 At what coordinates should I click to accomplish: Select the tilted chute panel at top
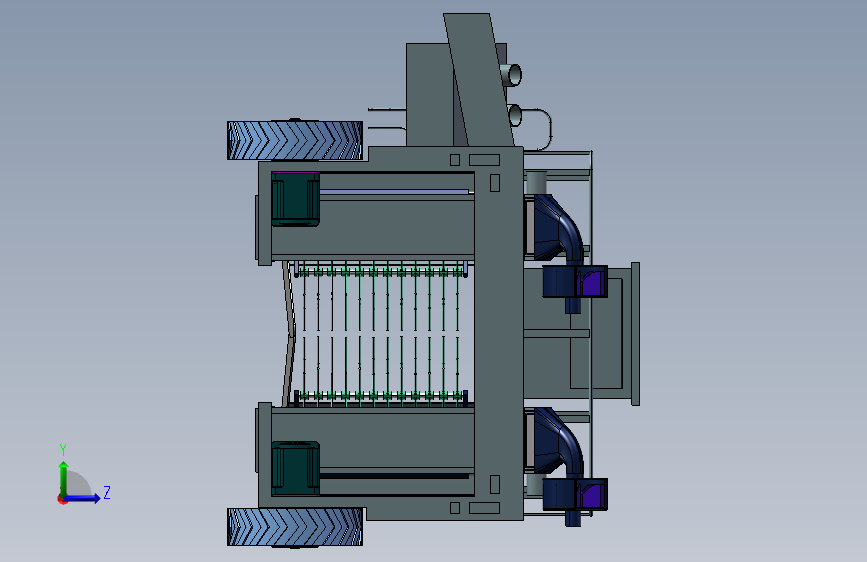478,80
